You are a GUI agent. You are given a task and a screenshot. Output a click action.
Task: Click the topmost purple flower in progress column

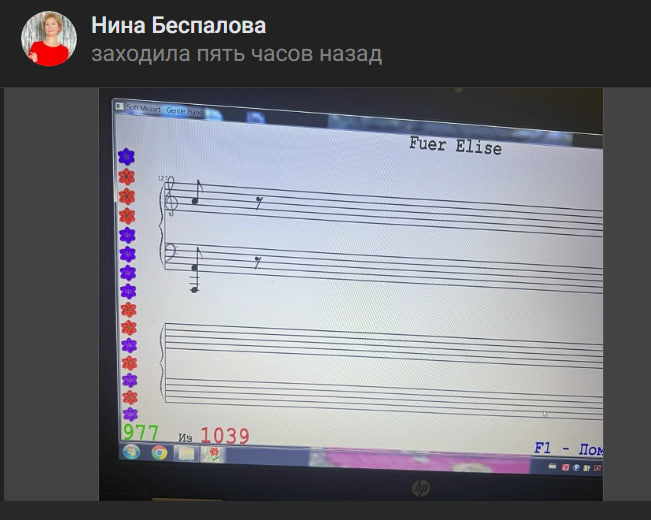[126, 157]
